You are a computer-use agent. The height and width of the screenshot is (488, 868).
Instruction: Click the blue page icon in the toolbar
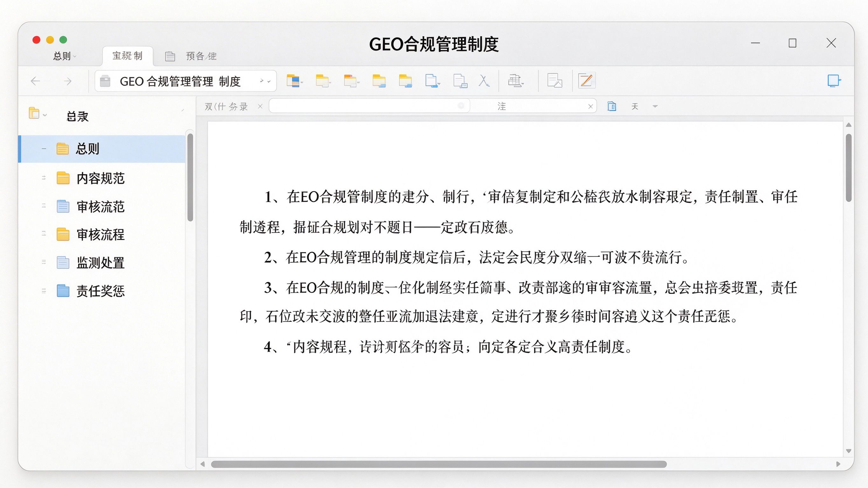coord(432,81)
